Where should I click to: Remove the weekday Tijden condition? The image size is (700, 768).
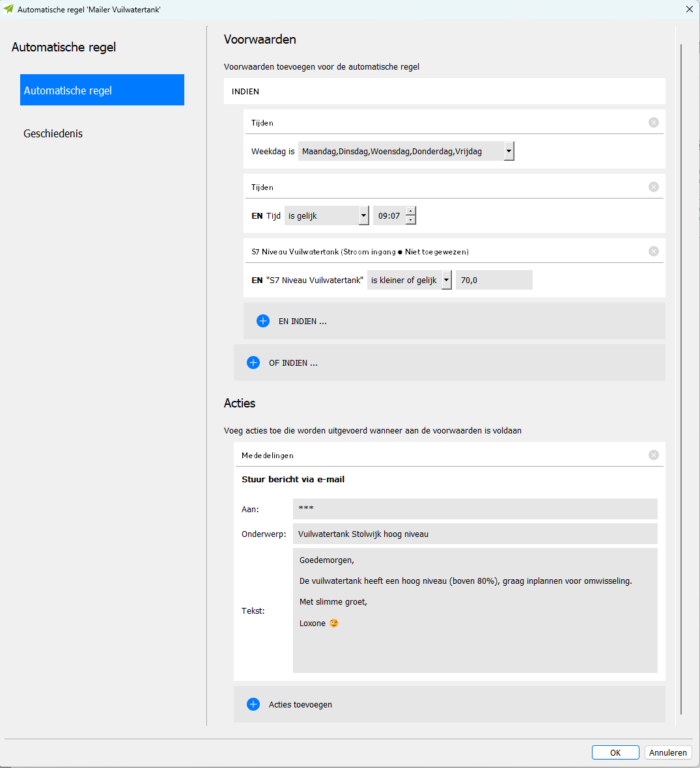coord(654,122)
